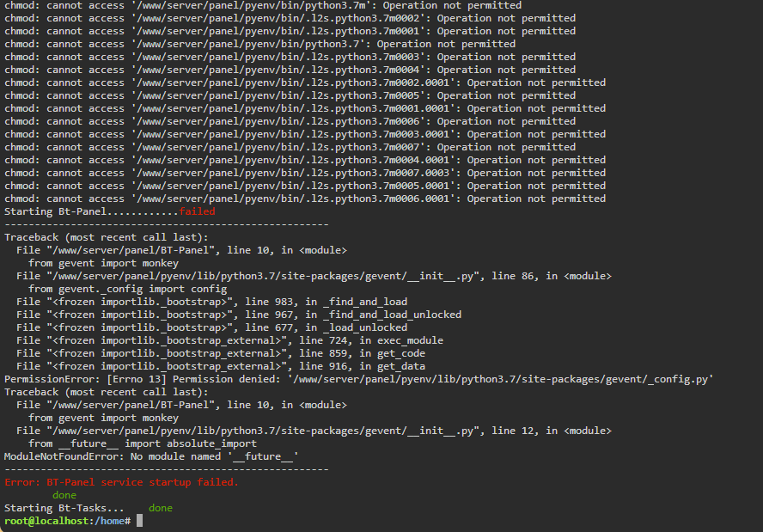The height and width of the screenshot is (532, 763).
Task: Click the terminal cursor block at prompt
Action: point(140,521)
